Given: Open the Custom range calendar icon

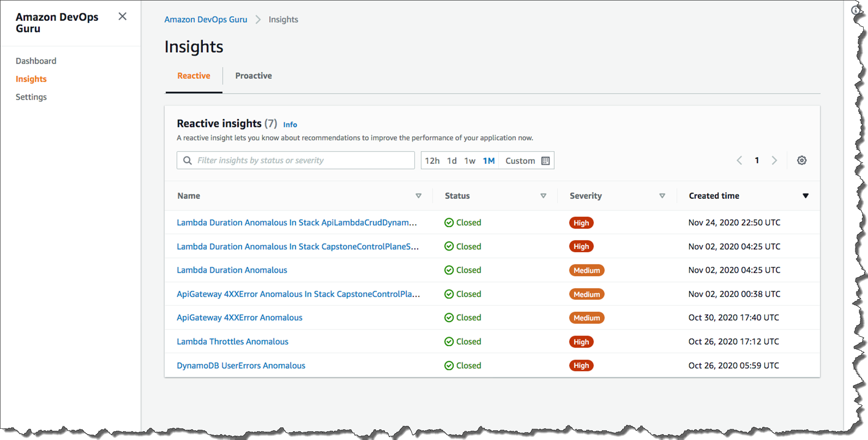Looking at the screenshot, I should coord(545,161).
